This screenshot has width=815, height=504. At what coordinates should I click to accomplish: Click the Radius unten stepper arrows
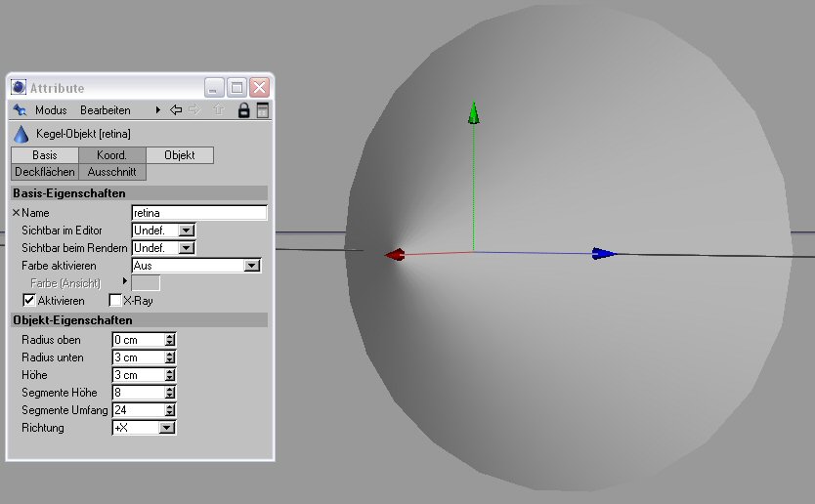(x=170, y=357)
